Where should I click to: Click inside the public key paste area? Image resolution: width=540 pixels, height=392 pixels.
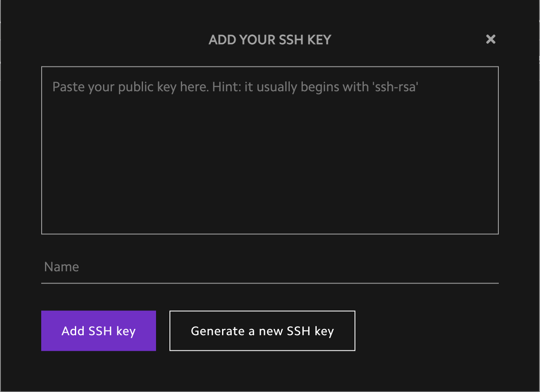tap(269, 149)
